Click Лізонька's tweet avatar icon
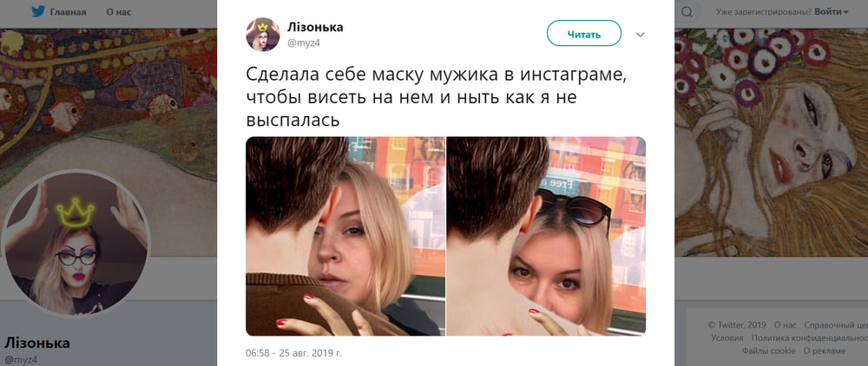The width and height of the screenshot is (868, 366). [262, 35]
